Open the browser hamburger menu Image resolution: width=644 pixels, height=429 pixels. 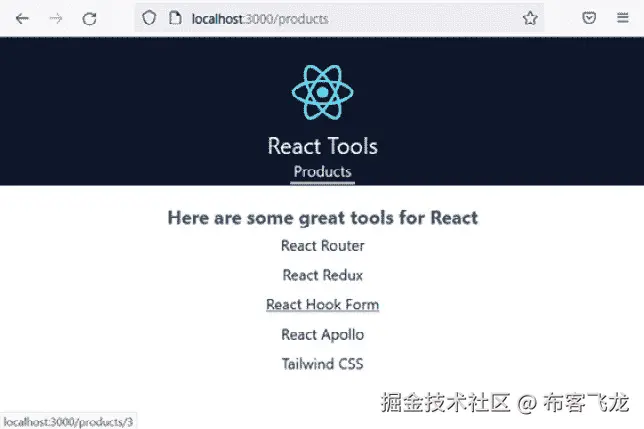(623, 18)
